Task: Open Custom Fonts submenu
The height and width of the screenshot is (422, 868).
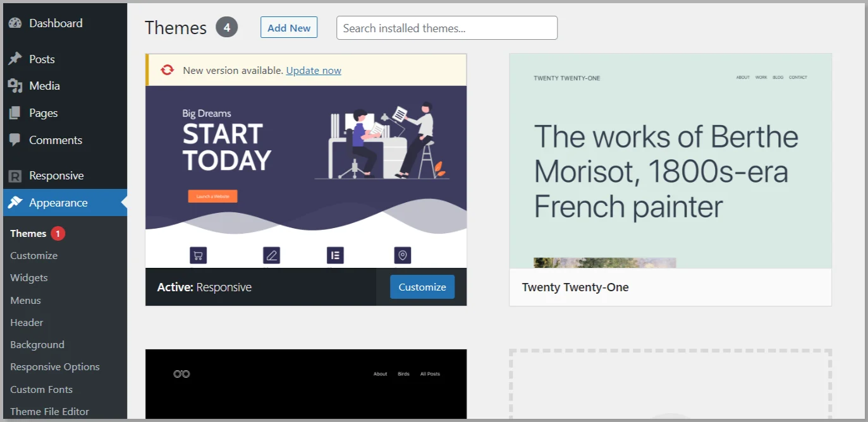Action: [x=41, y=390]
